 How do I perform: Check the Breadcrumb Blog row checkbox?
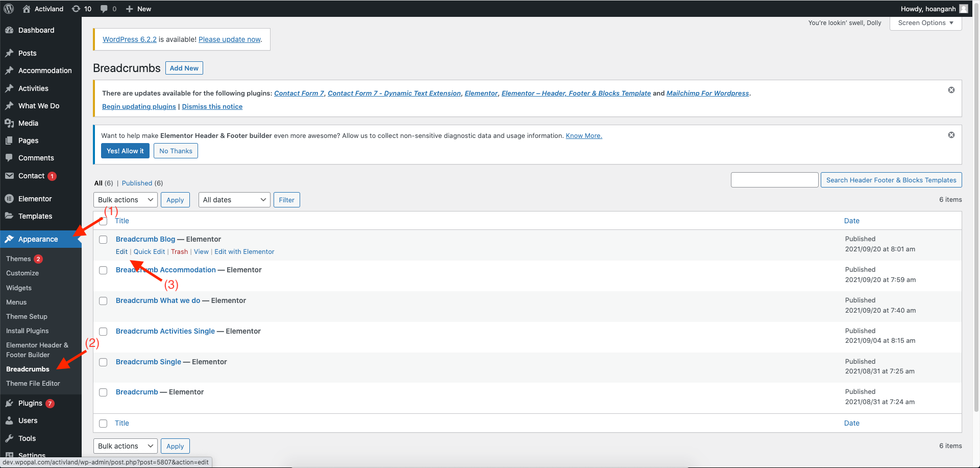tap(103, 240)
